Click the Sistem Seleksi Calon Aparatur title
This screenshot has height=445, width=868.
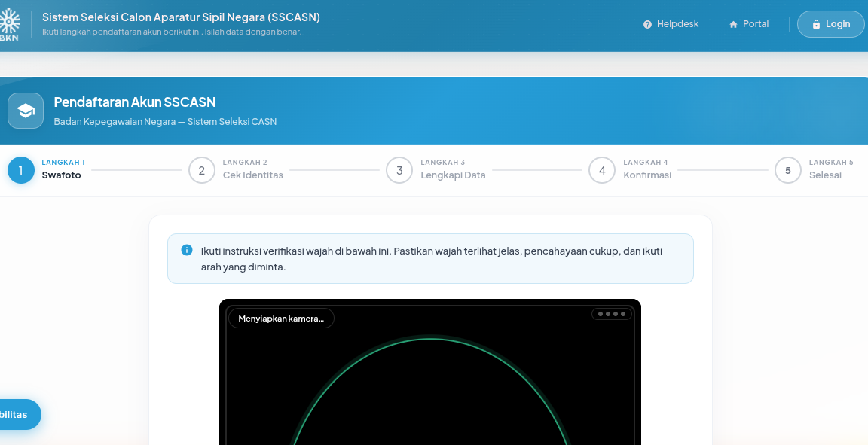point(181,17)
